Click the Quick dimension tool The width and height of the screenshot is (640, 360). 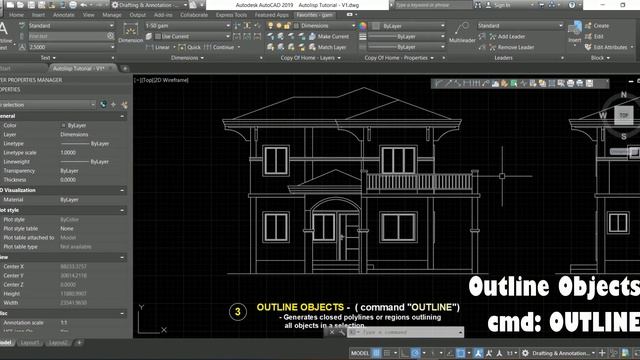pos(189,47)
